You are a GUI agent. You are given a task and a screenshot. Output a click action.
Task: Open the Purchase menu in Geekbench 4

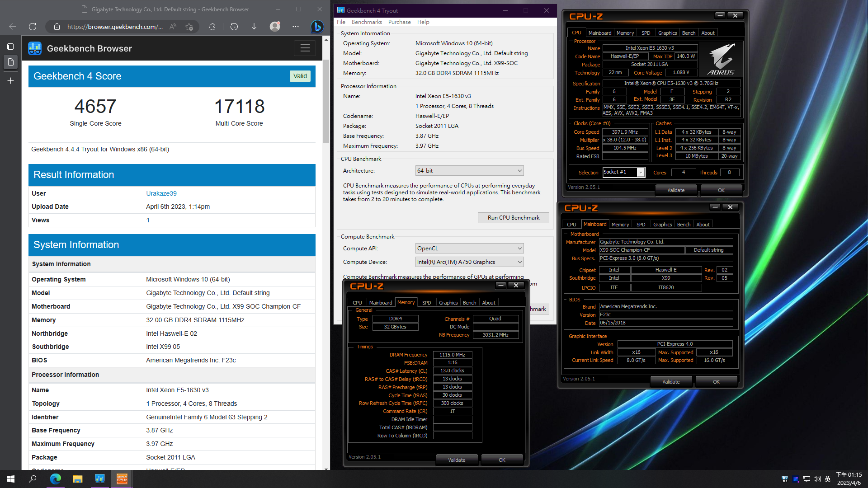click(x=400, y=22)
